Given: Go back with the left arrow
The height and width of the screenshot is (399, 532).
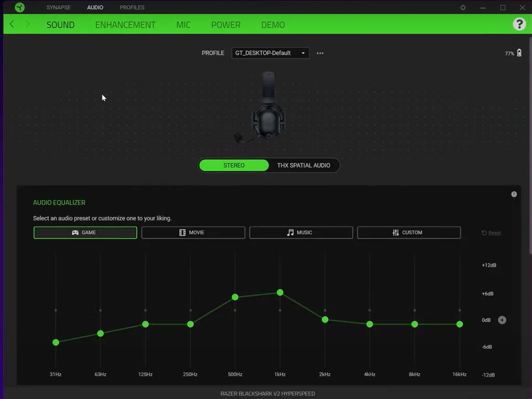Looking at the screenshot, I should click(12, 24).
